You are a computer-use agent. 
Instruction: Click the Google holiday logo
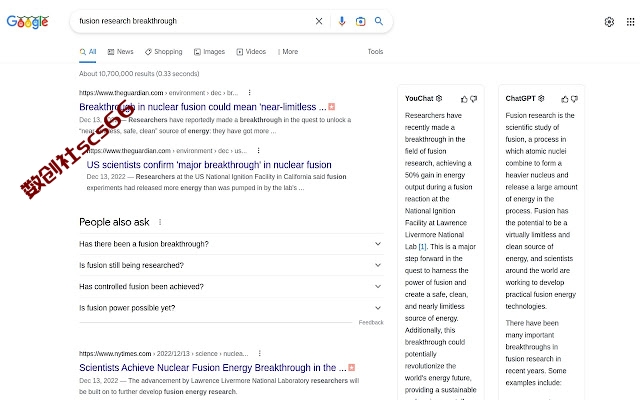pos(27,22)
